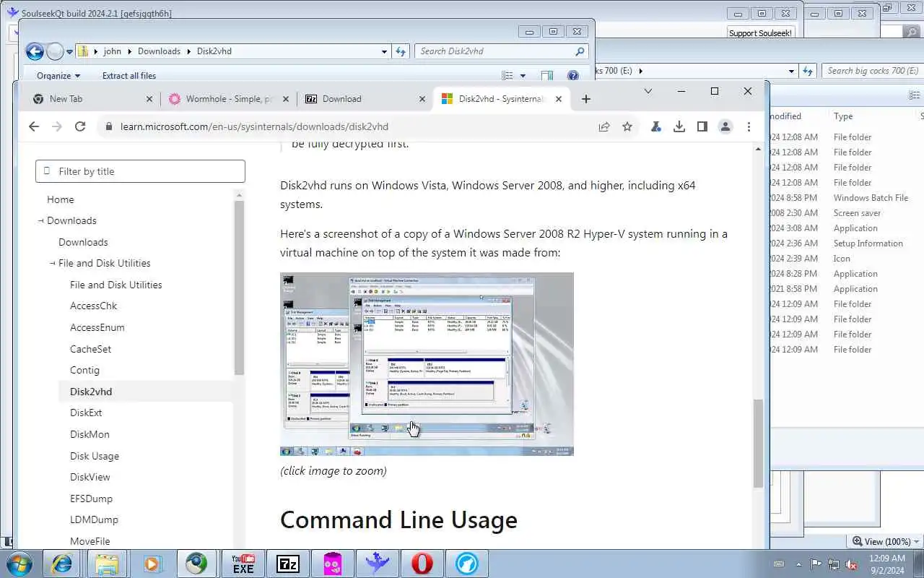Open view options dropdown arrow in Explorer
The image size is (924, 578).
click(523, 75)
